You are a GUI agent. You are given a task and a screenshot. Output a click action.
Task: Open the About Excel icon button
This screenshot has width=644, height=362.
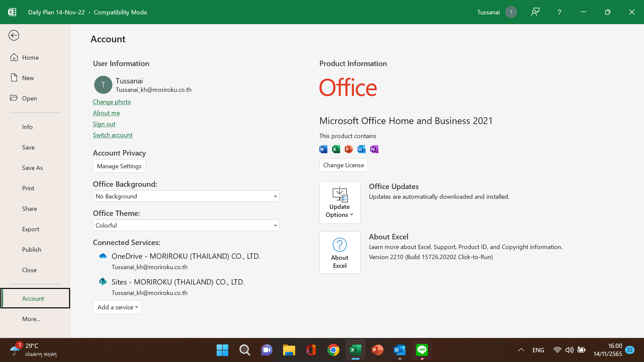click(340, 252)
